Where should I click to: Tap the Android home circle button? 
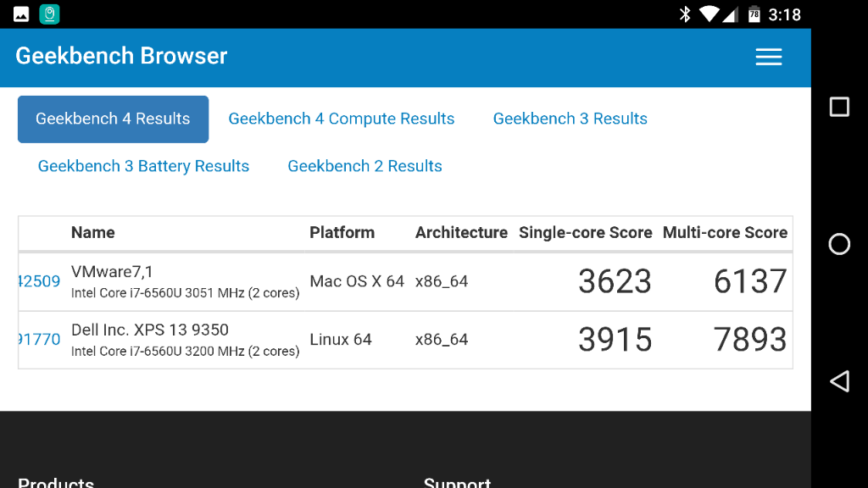[839, 244]
